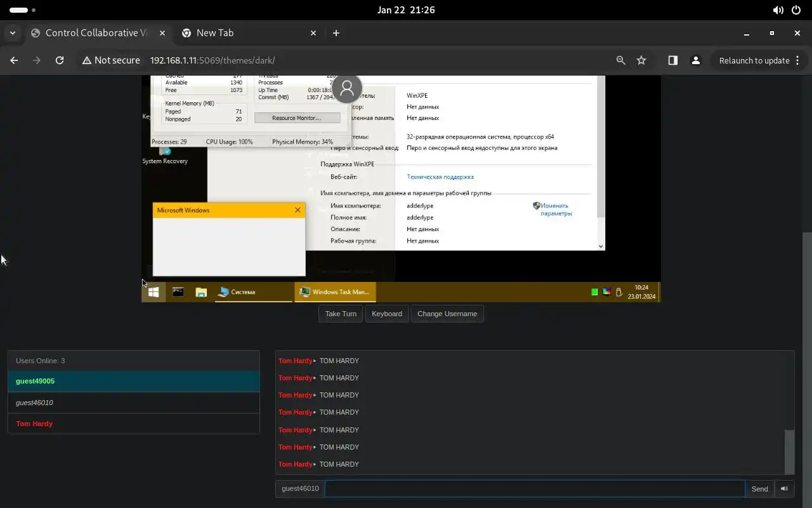Close the New Tab tab
Image resolution: width=812 pixels, height=508 pixels.
pos(313,33)
